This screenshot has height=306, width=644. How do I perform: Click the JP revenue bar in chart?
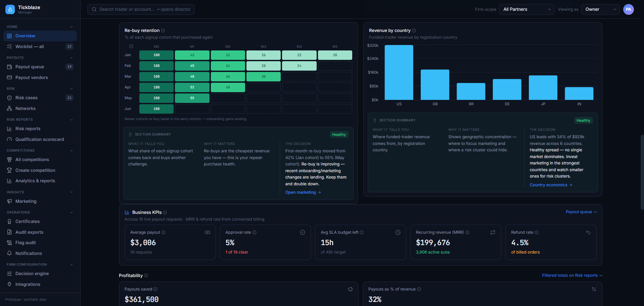click(x=543, y=88)
